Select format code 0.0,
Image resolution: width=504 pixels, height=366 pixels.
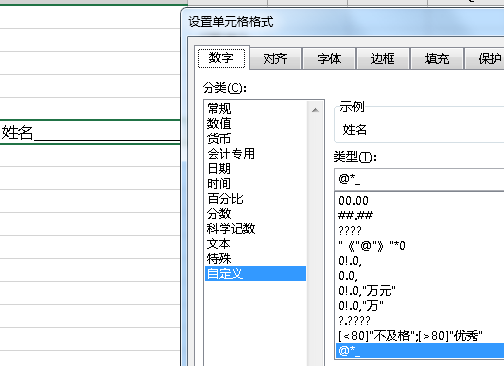tap(420, 276)
